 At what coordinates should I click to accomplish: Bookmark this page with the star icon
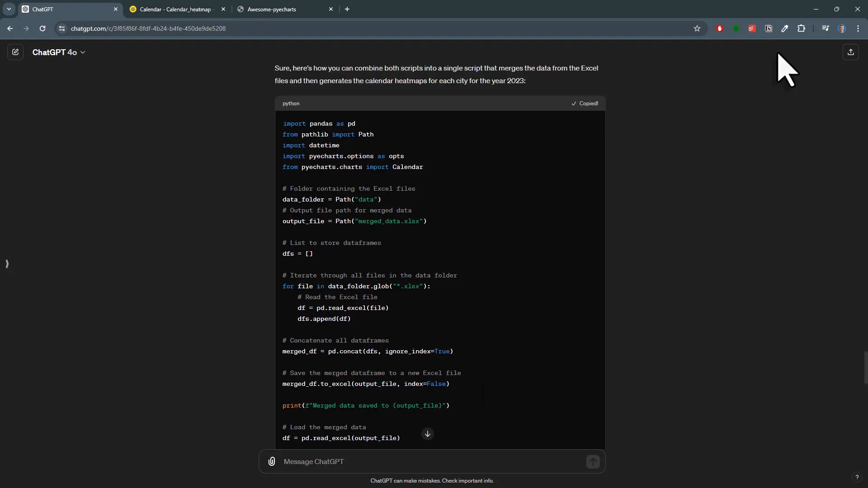coord(697,28)
